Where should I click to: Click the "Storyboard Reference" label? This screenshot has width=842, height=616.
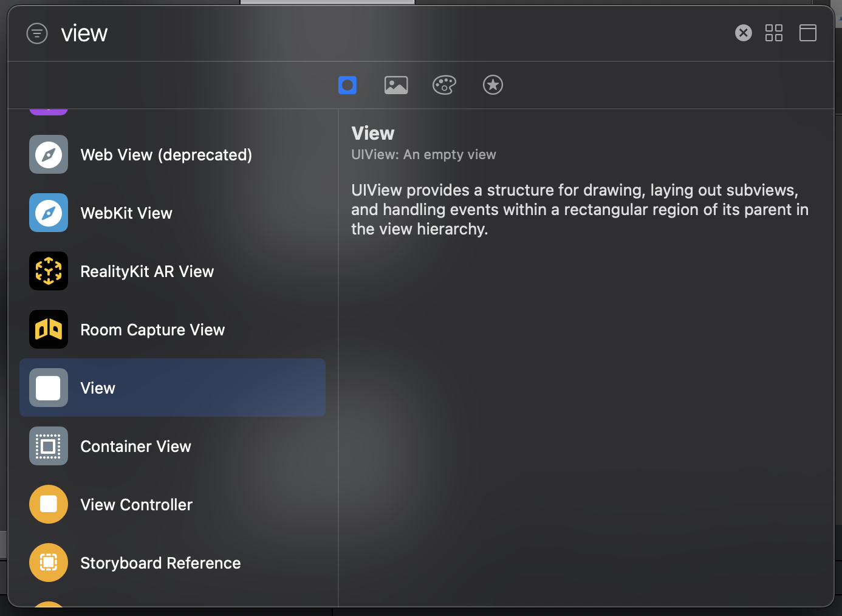pyautogui.click(x=160, y=563)
